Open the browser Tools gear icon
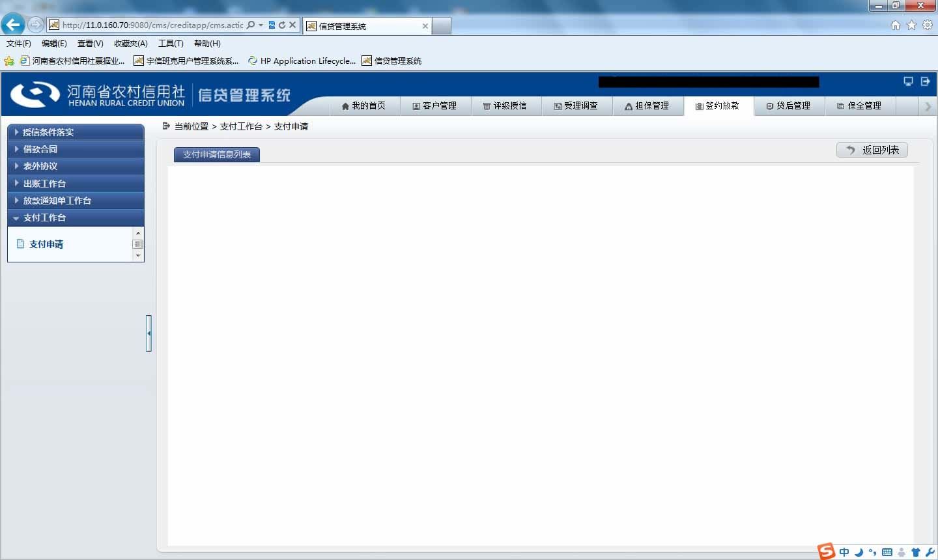The width and height of the screenshot is (938, 560). click(x=928, y=25)
